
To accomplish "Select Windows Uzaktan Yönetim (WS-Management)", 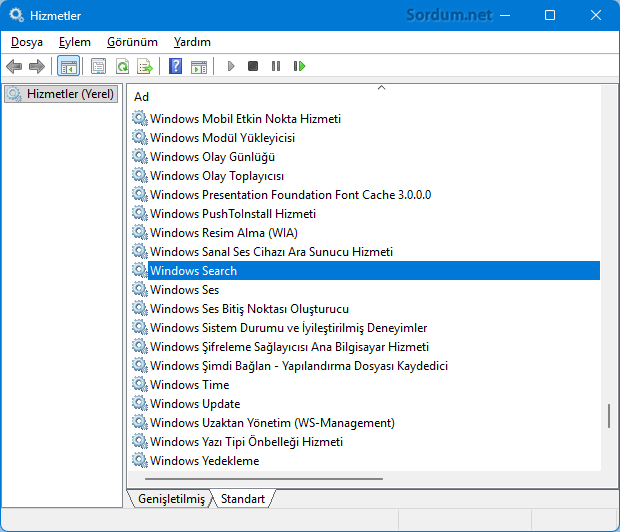I will [272, 422].
